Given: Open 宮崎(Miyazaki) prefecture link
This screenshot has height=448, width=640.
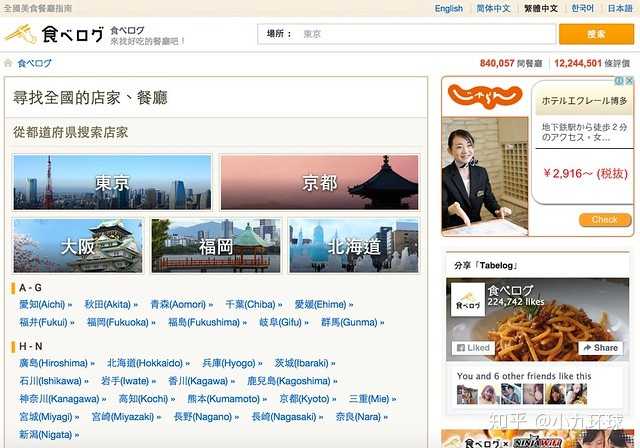Looking at the screenshot, I should (x=126, y=417).
